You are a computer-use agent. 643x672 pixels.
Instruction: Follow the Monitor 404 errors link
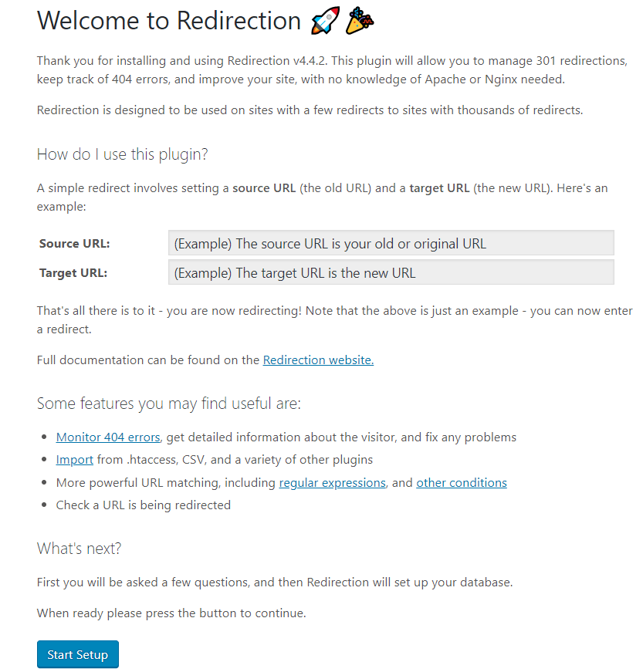[108, 437]
